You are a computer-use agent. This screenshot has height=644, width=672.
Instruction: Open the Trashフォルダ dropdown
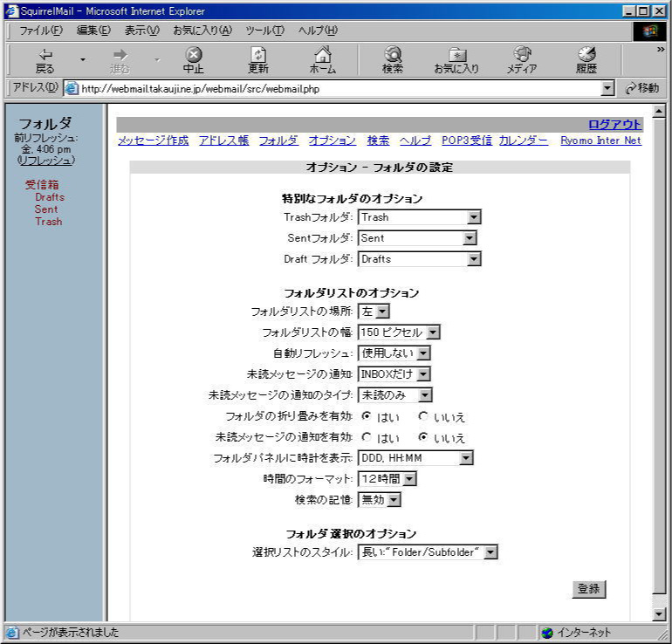[420, 217]
